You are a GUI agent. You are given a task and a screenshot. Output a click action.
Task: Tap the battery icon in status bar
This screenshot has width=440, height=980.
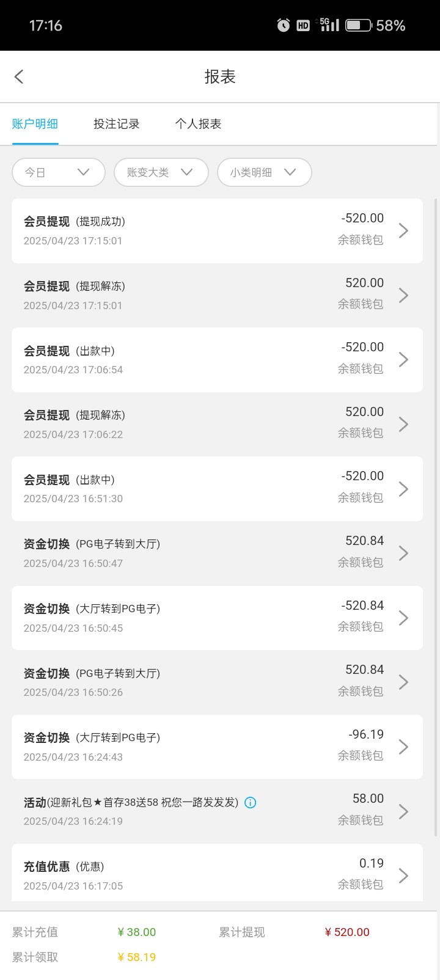tap(358, 26)
